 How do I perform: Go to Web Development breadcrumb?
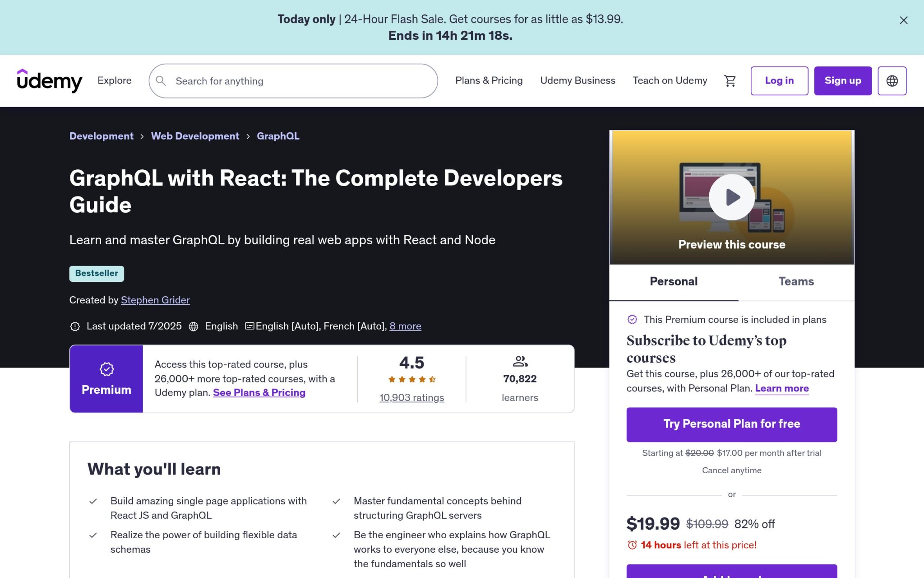coord(195,136)
